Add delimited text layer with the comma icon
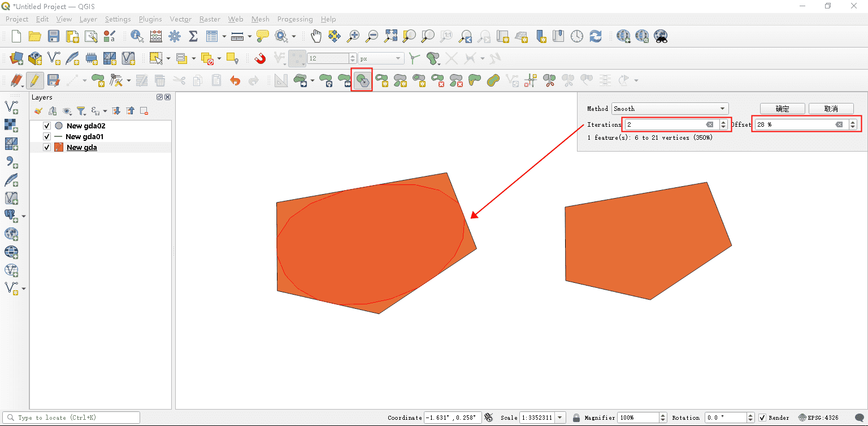 (x=11, y=162)
